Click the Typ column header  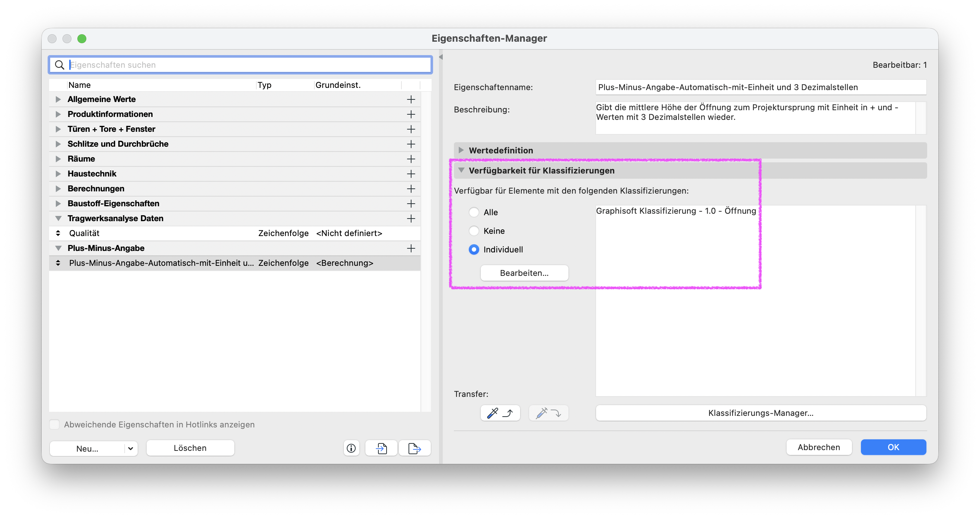point(285,85)
